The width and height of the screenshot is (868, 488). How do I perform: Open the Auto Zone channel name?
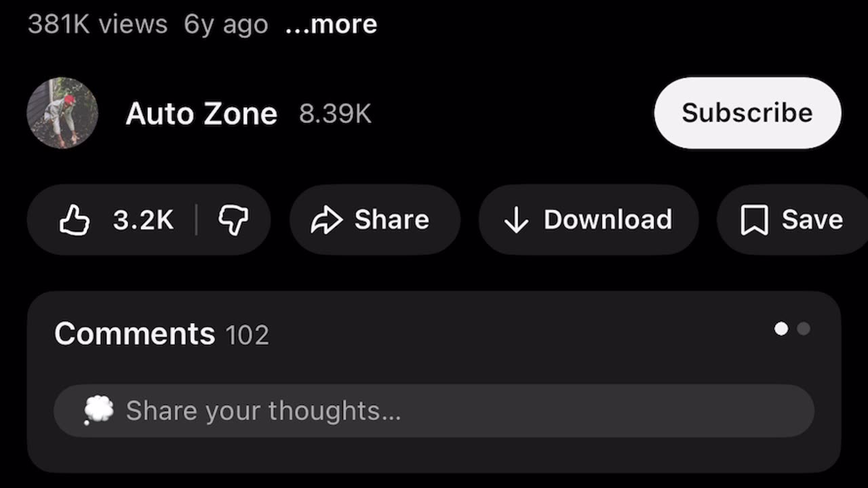coord(201,114)
